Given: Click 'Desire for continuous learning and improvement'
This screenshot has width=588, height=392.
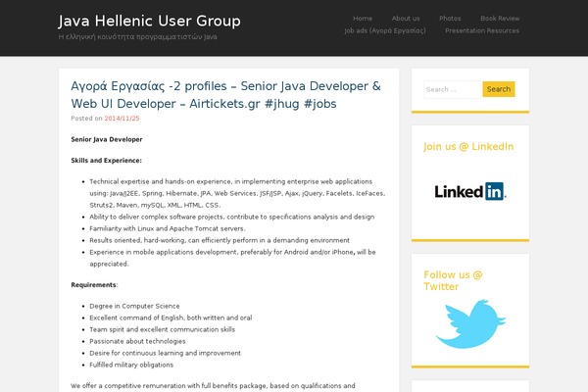Looking at the screenshot, I should tap(165, 353).
